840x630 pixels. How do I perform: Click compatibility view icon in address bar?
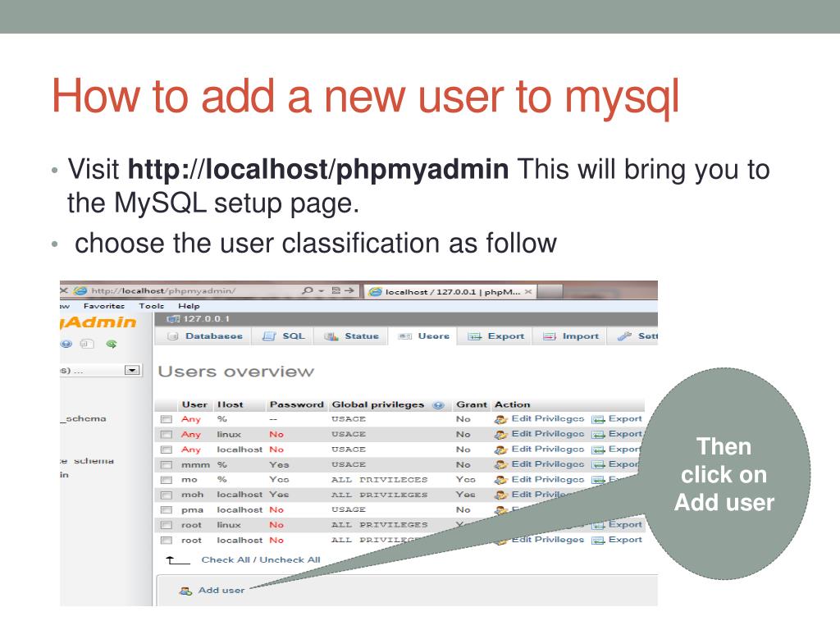coord(336,290)
